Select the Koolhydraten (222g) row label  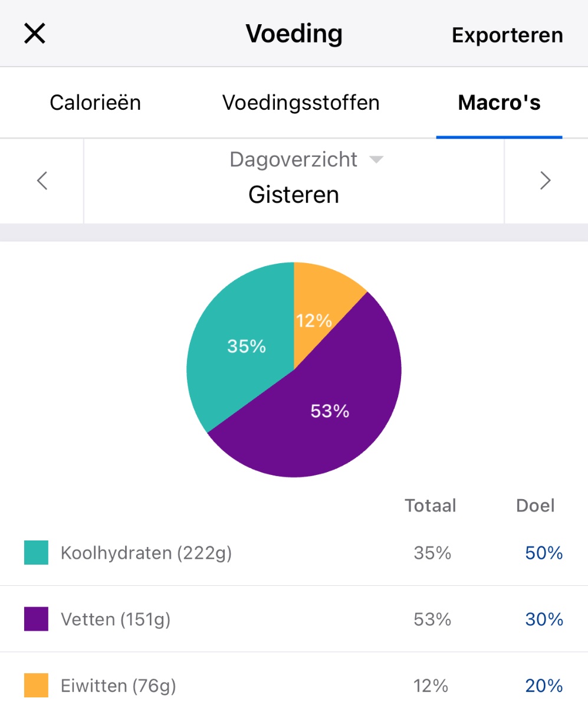[146, 553]
